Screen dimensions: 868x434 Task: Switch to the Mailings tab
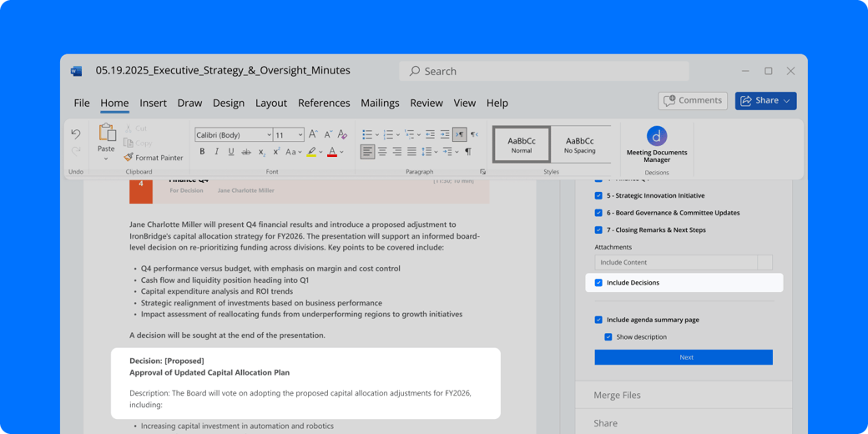(380, 103)
